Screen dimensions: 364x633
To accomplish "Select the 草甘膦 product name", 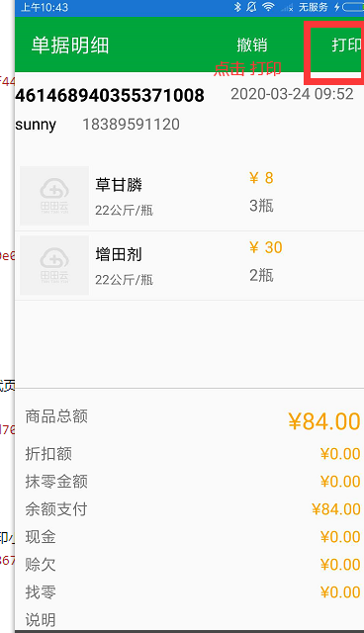I will coord(119,185).
